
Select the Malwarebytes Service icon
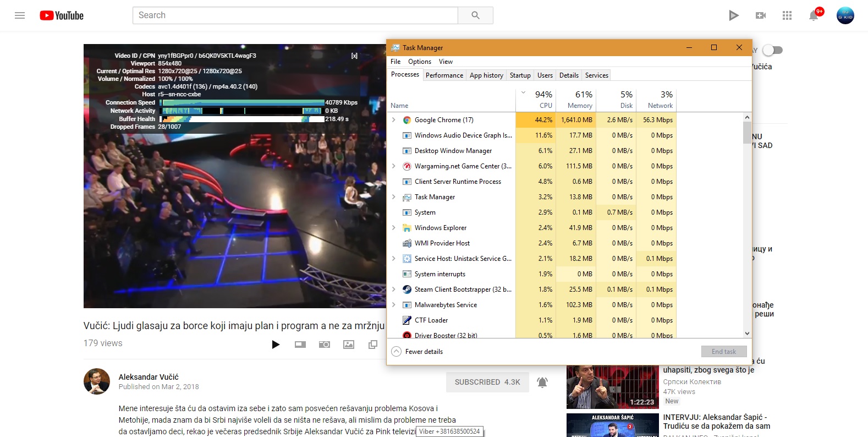(x=407, y=305)
